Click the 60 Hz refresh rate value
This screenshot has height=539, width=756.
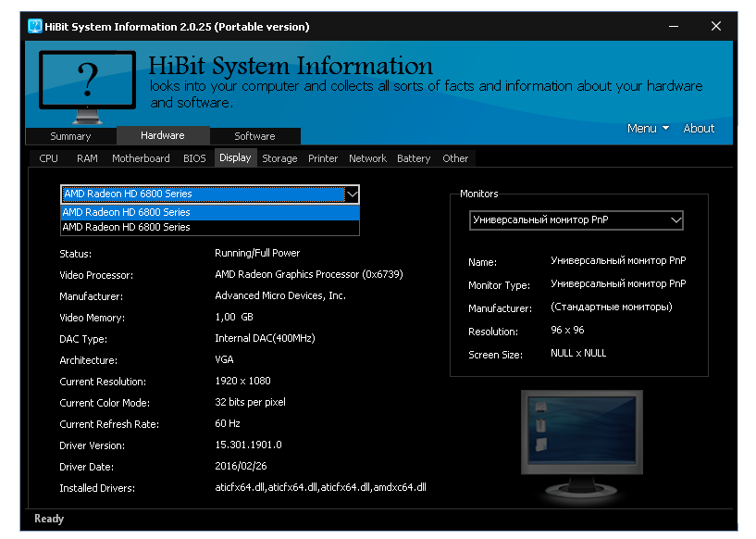228,423
